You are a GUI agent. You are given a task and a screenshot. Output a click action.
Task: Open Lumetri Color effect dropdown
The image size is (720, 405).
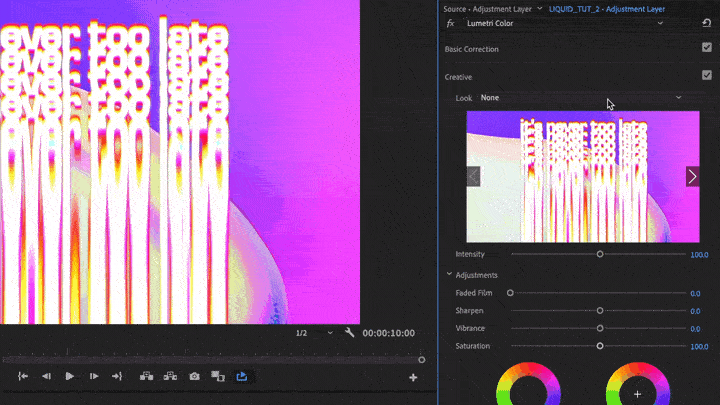click(x=564, y=23)
